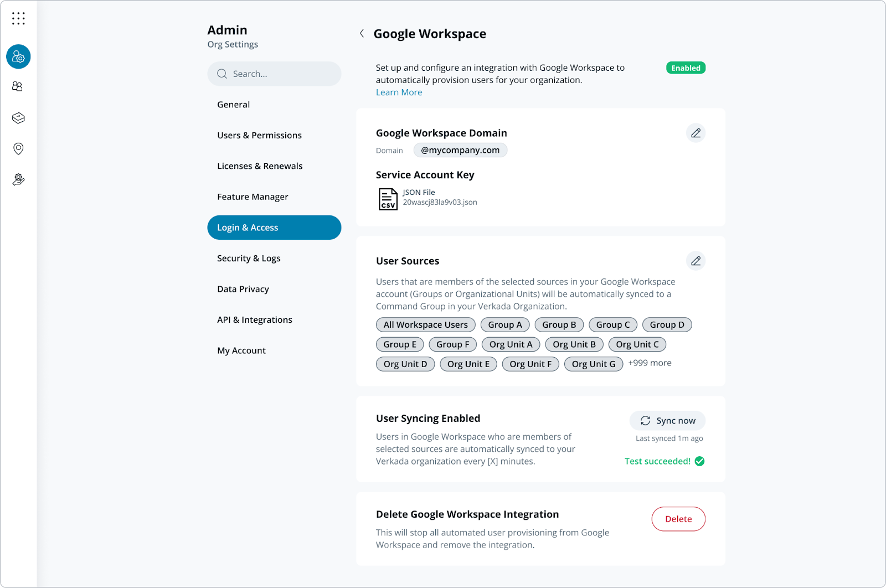Delete the Google Workspace integration
886x588 pixels.
pyautogui.click(x=678, y=519)
